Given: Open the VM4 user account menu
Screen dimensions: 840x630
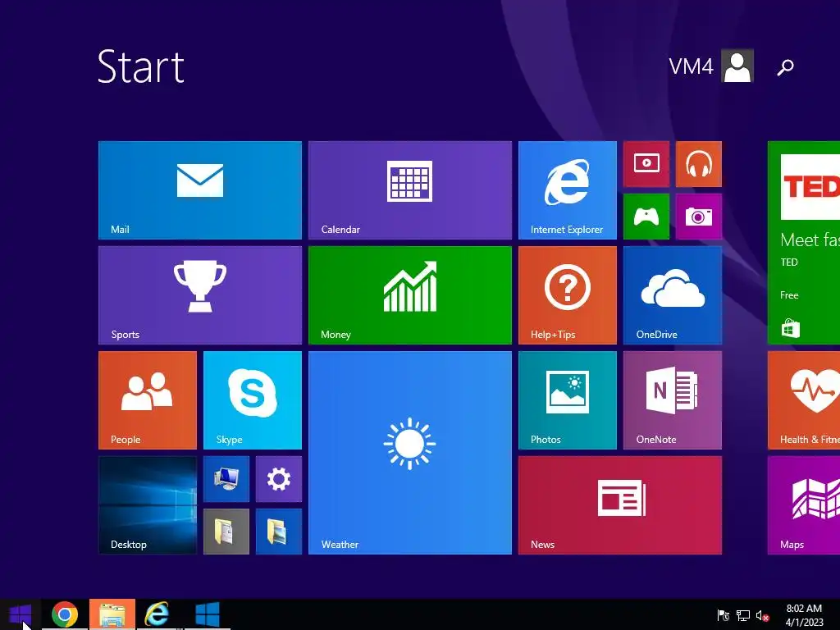Looking at the screenshot, I should tap(711, 66).
